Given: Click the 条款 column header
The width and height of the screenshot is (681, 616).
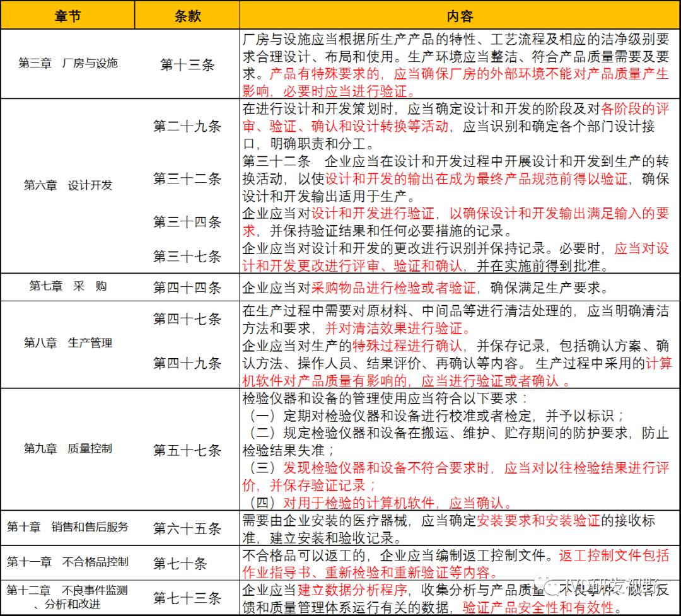Looking at the screenshot, I should pyautogui.click(x=187, y=16).
